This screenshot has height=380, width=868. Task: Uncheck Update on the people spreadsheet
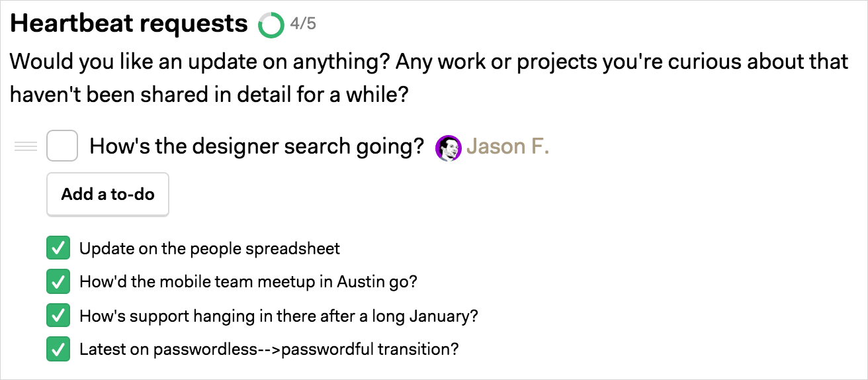(58, 248)
